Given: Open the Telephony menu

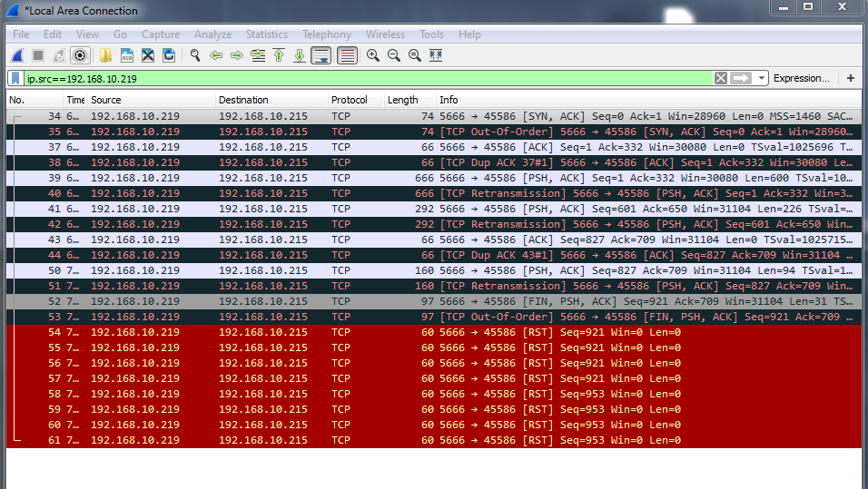Looking at the screenshot, I should pyautogui.click(x=326, y=34).
